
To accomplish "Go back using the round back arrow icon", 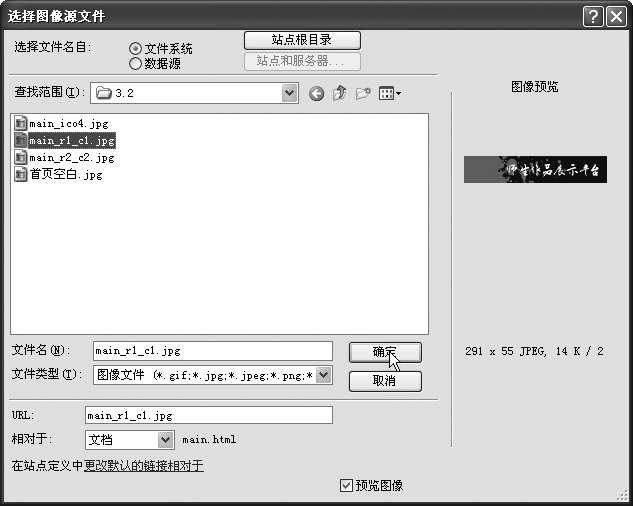I will 316,94.
